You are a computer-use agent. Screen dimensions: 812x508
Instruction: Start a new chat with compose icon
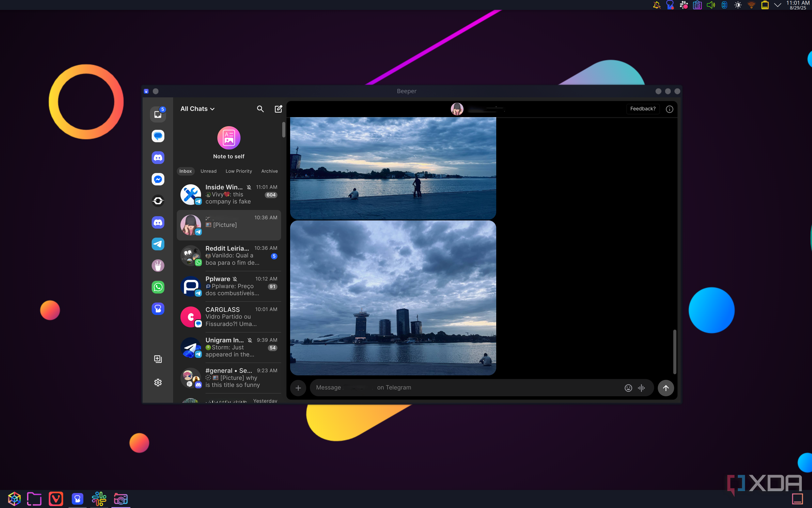(278, 109)
